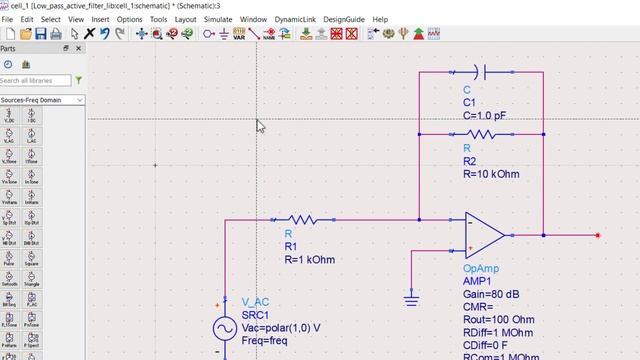Place a P_AC power source from palette

31,300
